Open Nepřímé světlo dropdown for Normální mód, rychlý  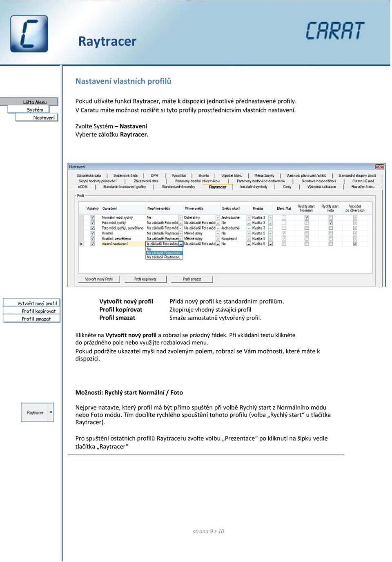tap(180, 217)
